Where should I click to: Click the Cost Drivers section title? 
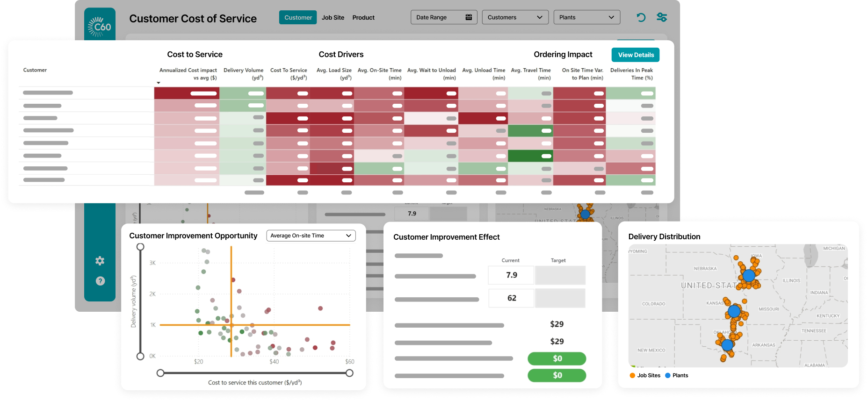[341, 54]
